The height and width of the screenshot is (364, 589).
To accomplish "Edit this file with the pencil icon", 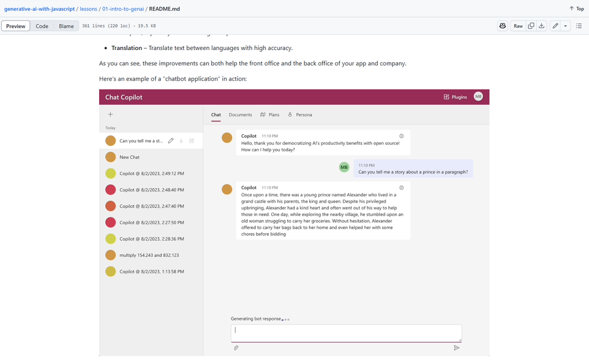I will coord(555,26).
